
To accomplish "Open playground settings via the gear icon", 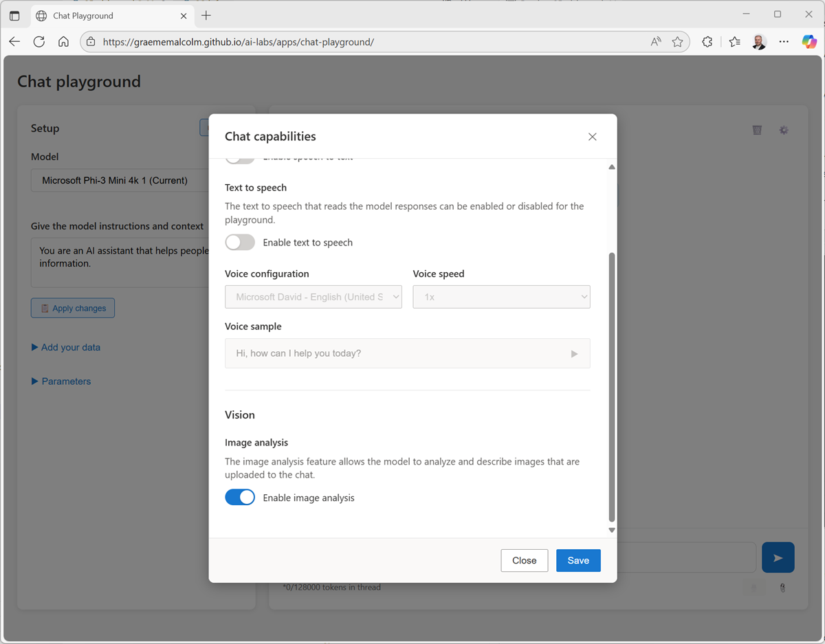I will pyautogui.click(x=784, y=130).
